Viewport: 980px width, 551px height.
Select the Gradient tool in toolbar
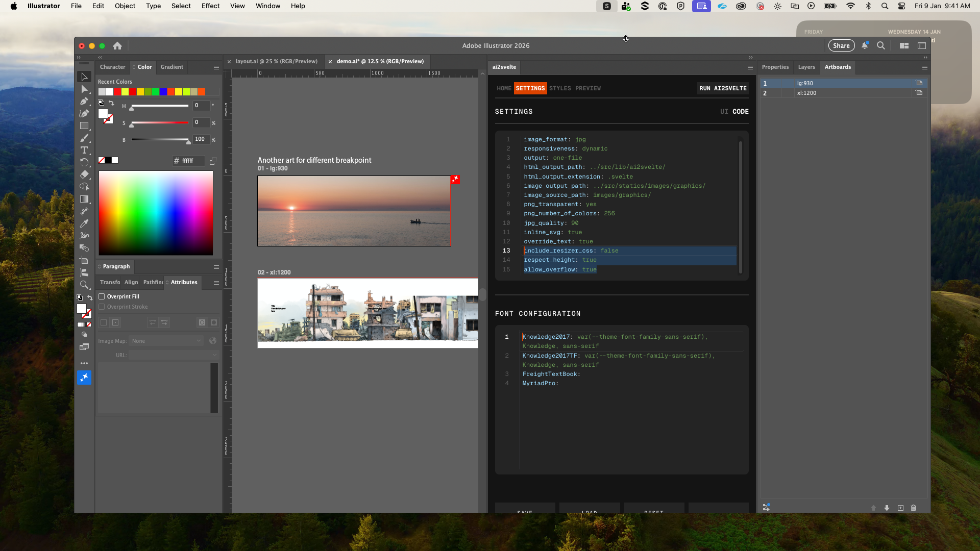84,199
